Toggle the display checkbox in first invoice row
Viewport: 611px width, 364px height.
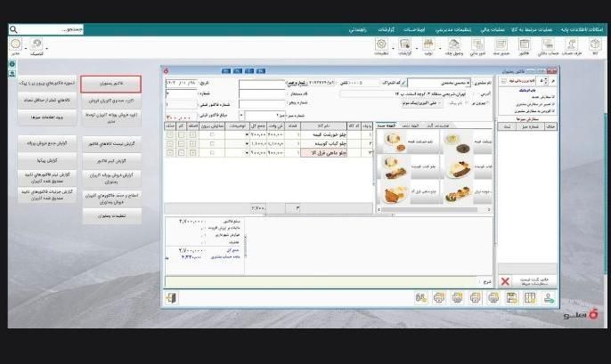[211, 133]
